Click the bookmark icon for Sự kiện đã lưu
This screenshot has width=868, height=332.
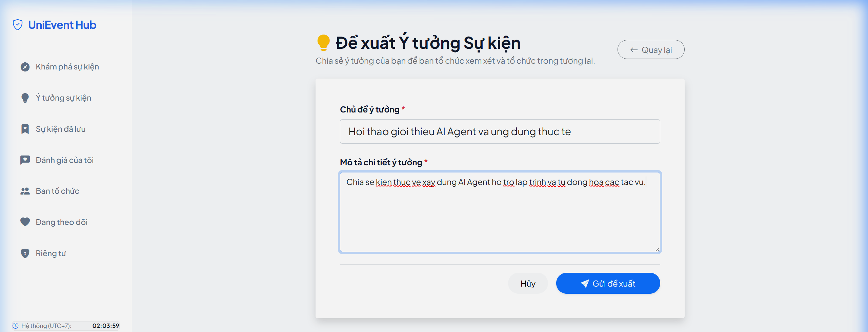pyautogui.click(x=25, y=129)
